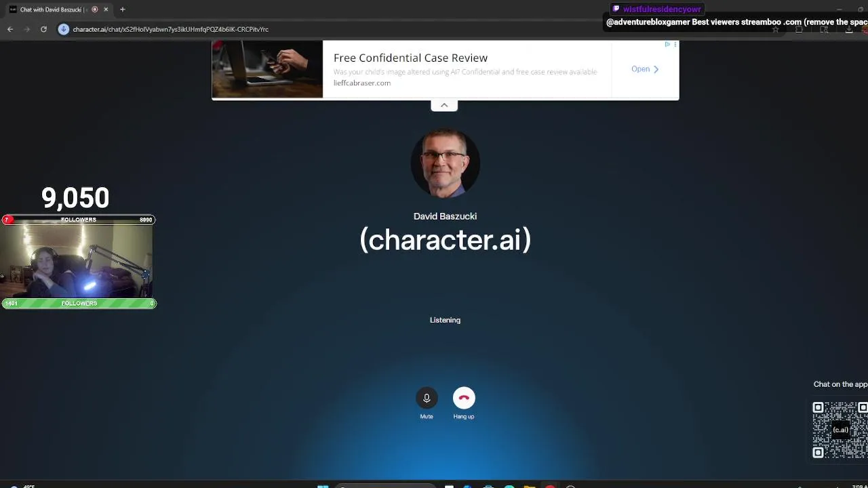Viewport: 868px width, 488px height.
Task: Open the Free Confidential Case Review ad
Action: pos(645,69)
